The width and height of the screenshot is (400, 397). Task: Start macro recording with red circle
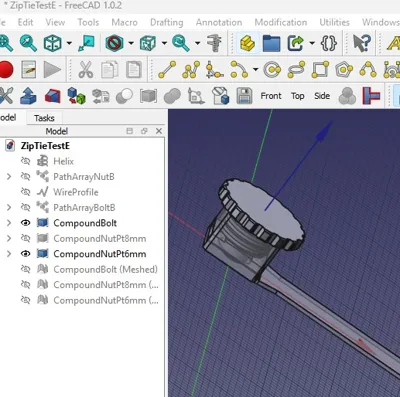pos(5,70)
